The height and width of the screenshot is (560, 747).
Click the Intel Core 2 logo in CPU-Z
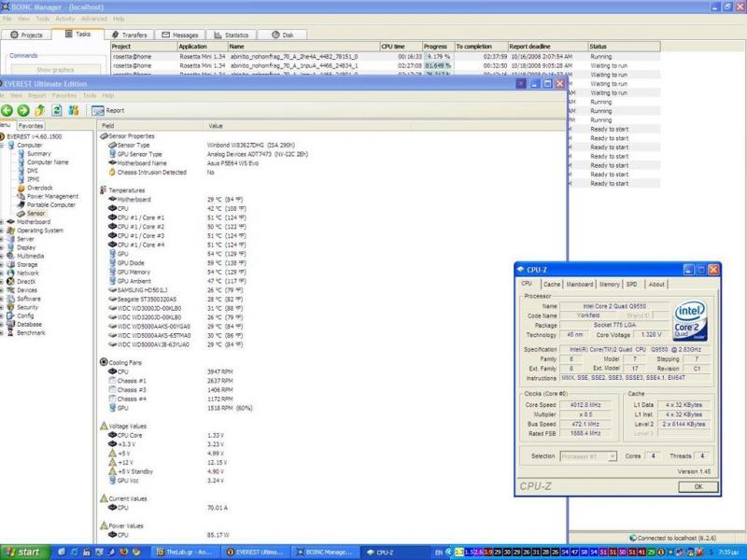pos(690,320)
